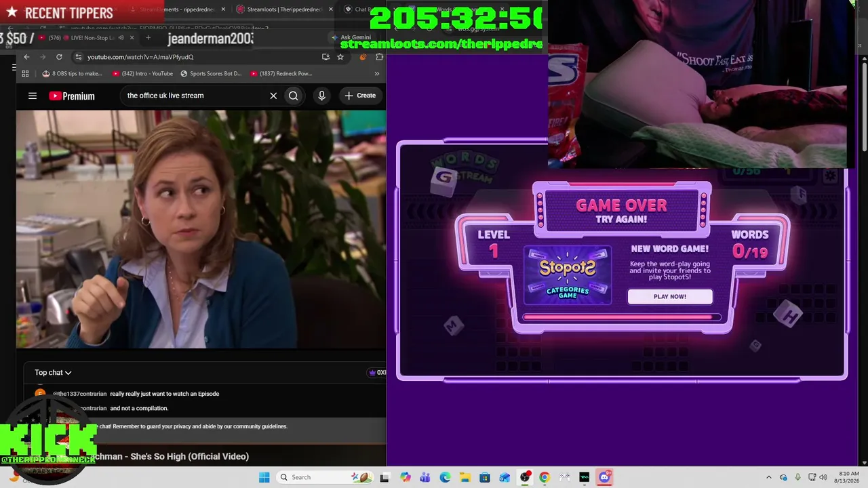This screenshot has height=488, width=868.
Task: Open Microsoft Teams from the taskbar
Action: 425,477
